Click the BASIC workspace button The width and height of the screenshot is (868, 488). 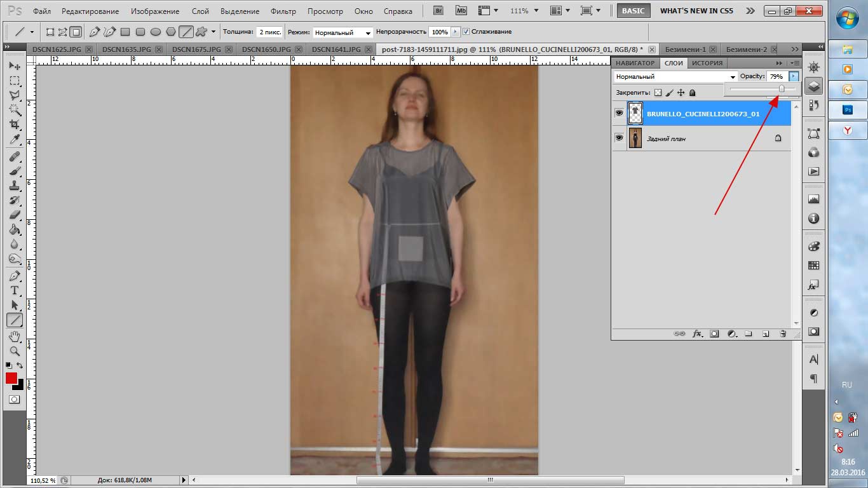(633, 11)
